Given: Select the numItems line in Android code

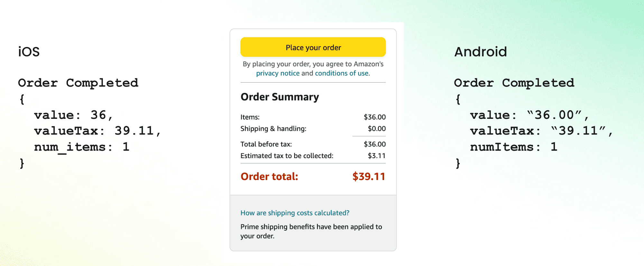Looking at the screenshot, I should pyautogui.click(x=513, y=147).
